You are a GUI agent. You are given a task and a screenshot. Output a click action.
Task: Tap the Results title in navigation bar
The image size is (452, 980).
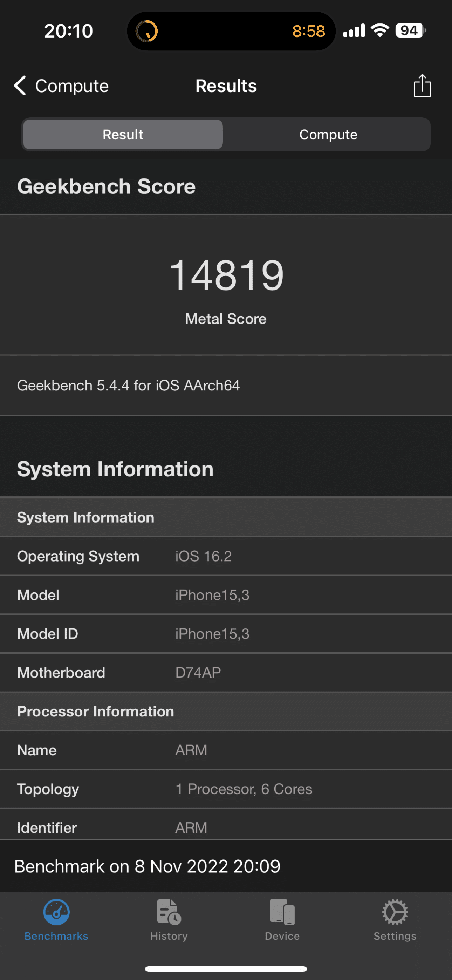226,86
